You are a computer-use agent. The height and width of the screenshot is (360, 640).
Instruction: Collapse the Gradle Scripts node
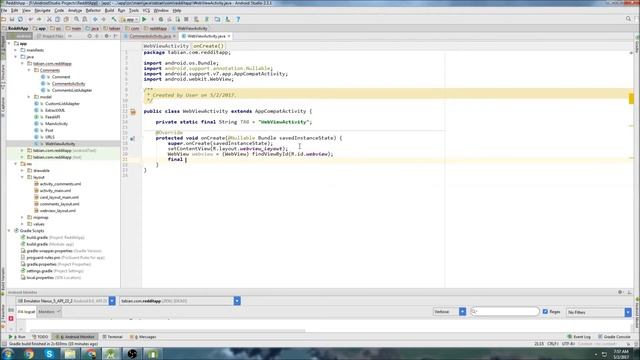[9, 231]
